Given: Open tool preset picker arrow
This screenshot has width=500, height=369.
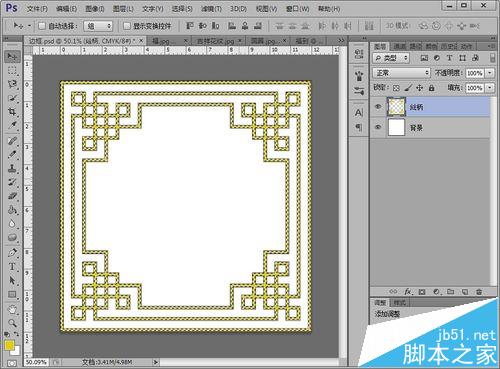Looking at the screenshot, I should click(29, 26).
